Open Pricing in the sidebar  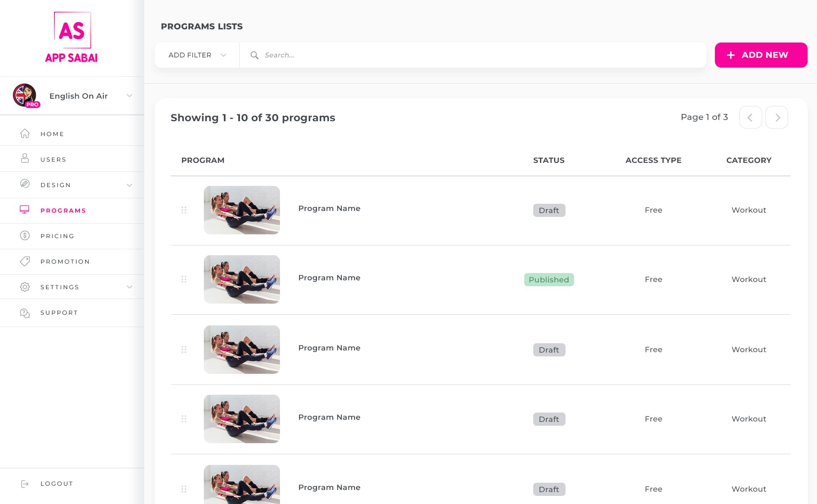pos(72,236)
